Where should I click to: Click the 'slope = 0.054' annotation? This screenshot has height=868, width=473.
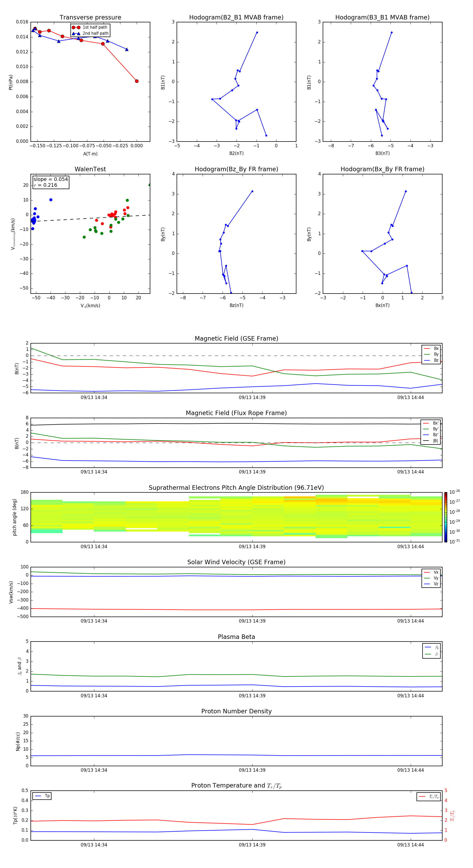[x=50, y=179]
